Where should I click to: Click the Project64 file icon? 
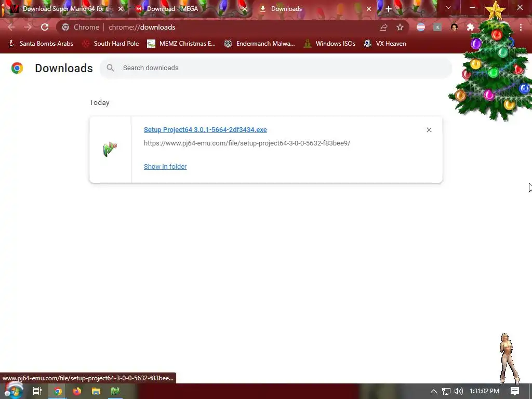[110, 149]
